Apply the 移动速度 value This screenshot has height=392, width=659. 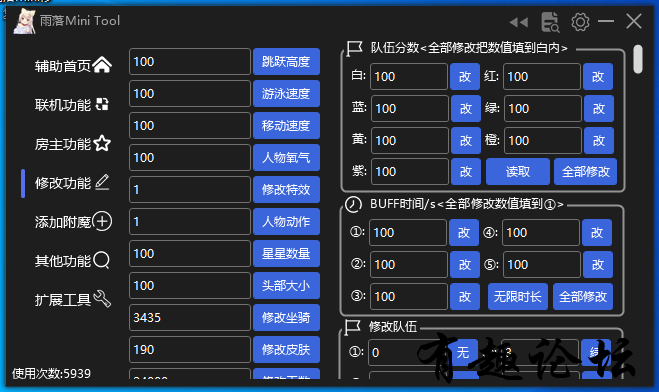point(286,125)
